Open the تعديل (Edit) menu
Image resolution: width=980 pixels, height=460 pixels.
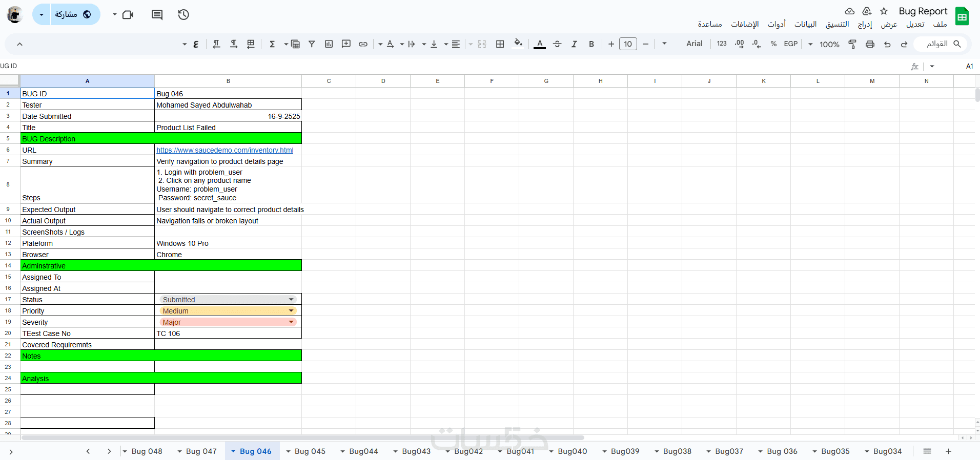(x=915, y=24)
